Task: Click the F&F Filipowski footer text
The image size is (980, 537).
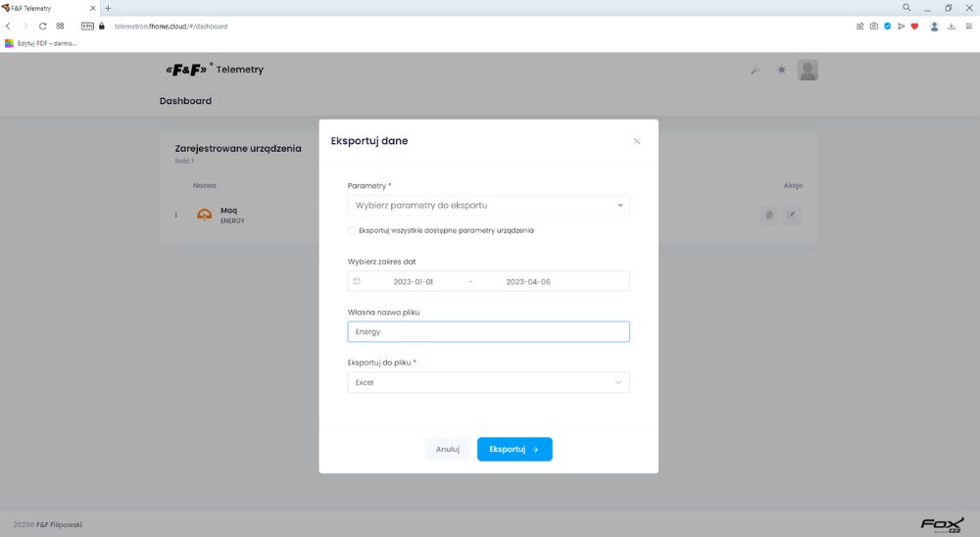Action: coord(59,524)
